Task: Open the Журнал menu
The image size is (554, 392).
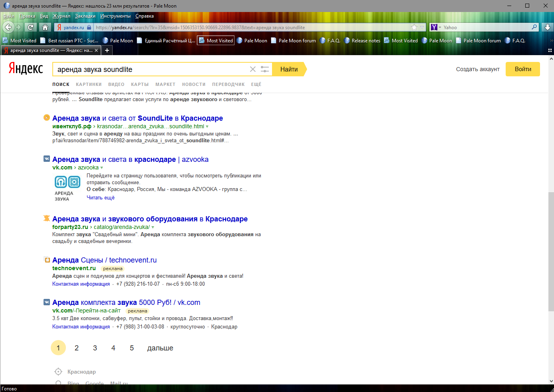Action: [61, 16]
